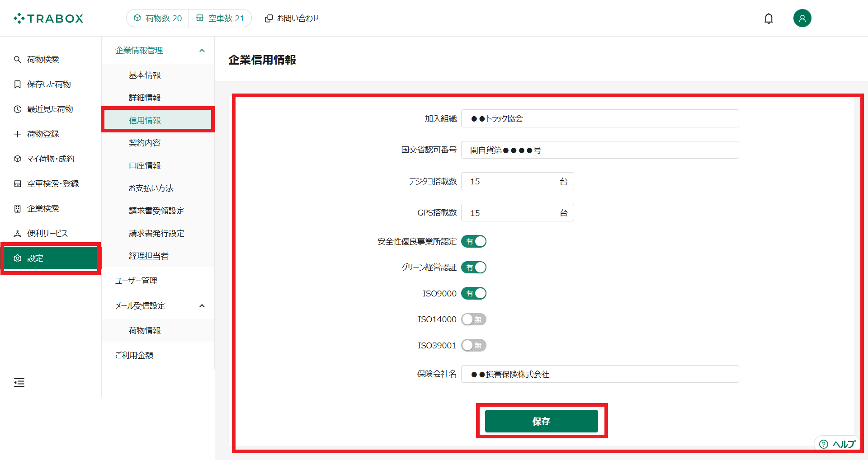Screen dimensions: 868x460
Task: Open 経理担当者 submenu item
Action: pos(158,256)
